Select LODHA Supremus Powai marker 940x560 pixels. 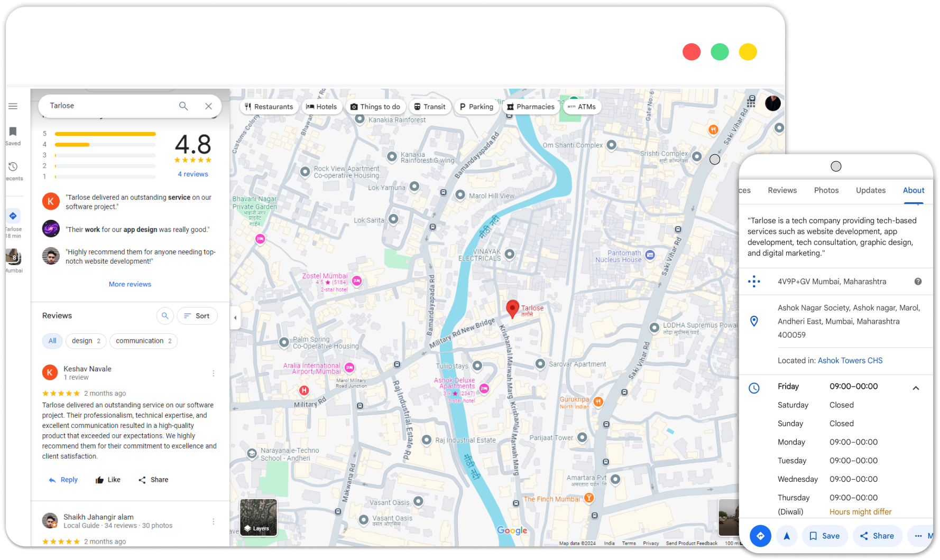point(654,328)
